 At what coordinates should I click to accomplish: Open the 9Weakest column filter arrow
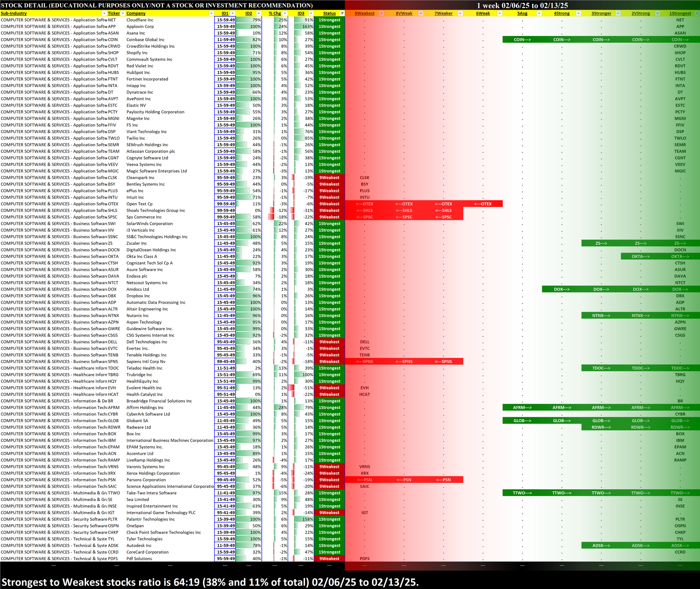381,13
